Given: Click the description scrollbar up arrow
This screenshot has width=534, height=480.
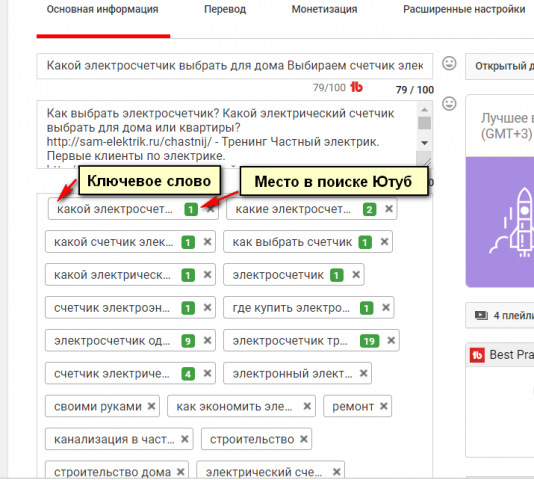Looking at the screenshot, I should (424, 110).
